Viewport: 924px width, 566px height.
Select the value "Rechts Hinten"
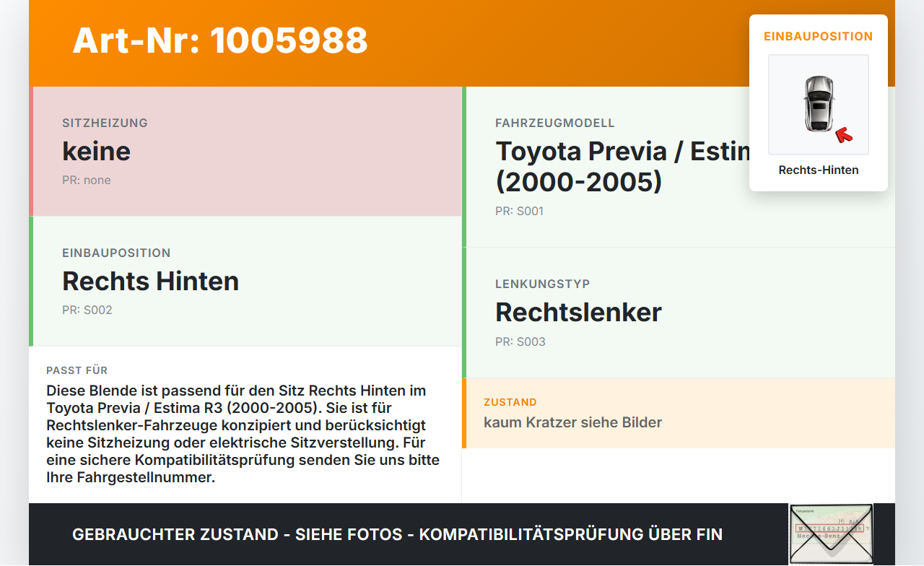(x=150, y=281)
